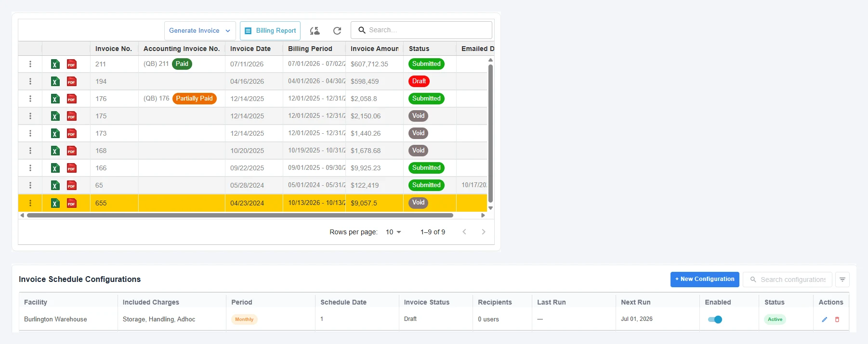Edit the Burlington Warehouse configuration

tap(825, 319)
